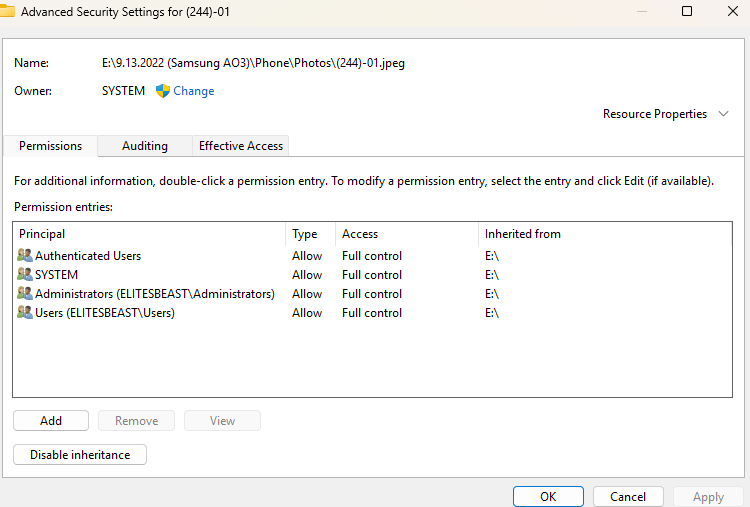Viewport: 750px width, 507px height.
Task: Click the Add button
Action: point(51,420)
